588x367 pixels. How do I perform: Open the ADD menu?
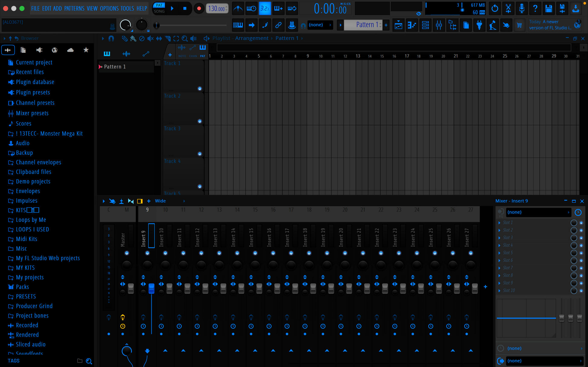[57, 8]
